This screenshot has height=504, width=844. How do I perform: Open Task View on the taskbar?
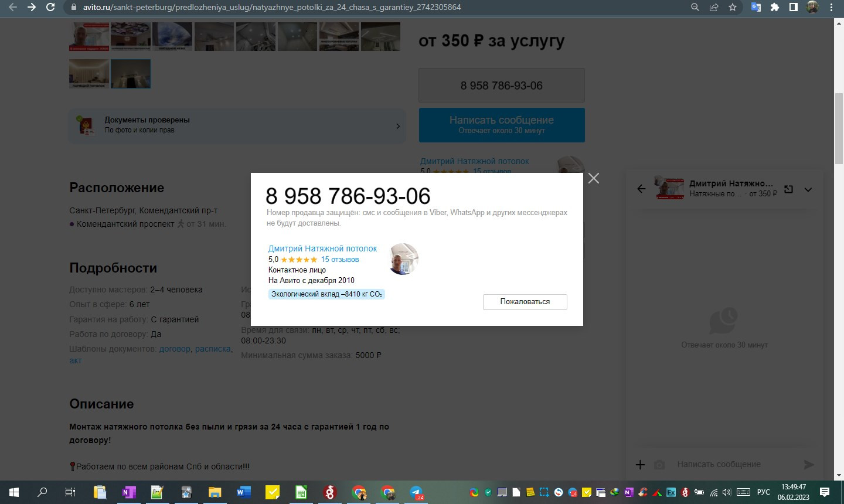[70, 492]
